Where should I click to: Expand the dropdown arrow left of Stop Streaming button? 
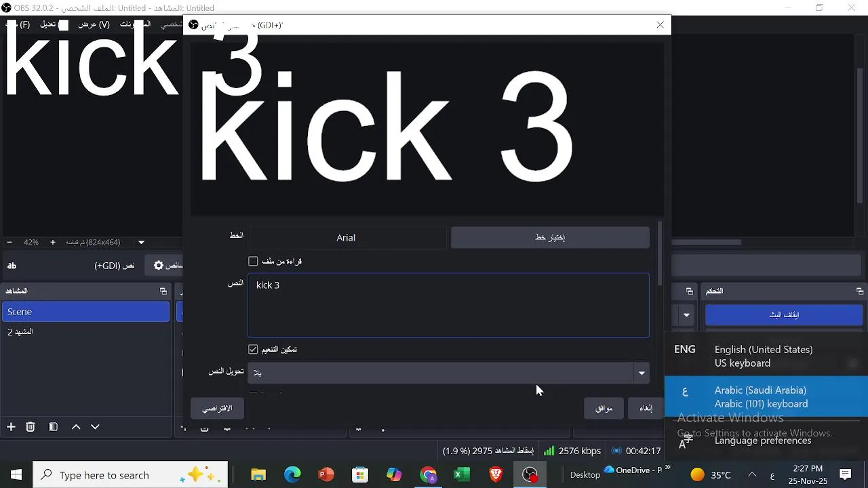coord(686,315)
